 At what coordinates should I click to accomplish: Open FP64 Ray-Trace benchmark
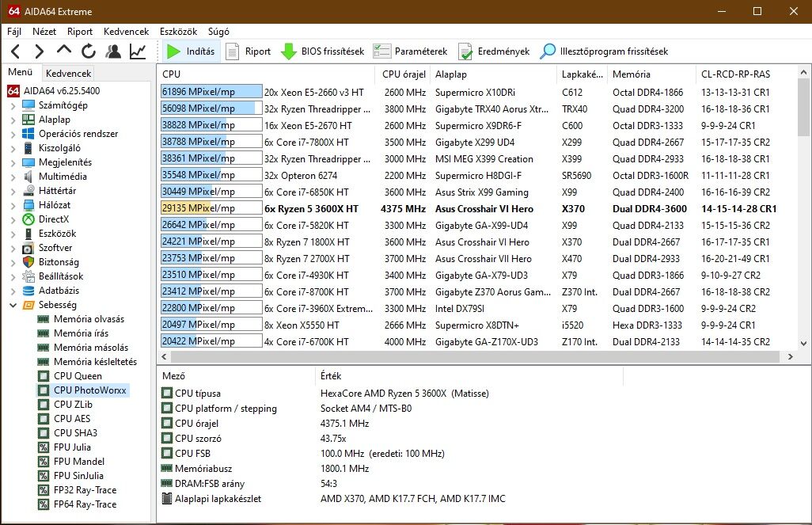pos(85,504)
